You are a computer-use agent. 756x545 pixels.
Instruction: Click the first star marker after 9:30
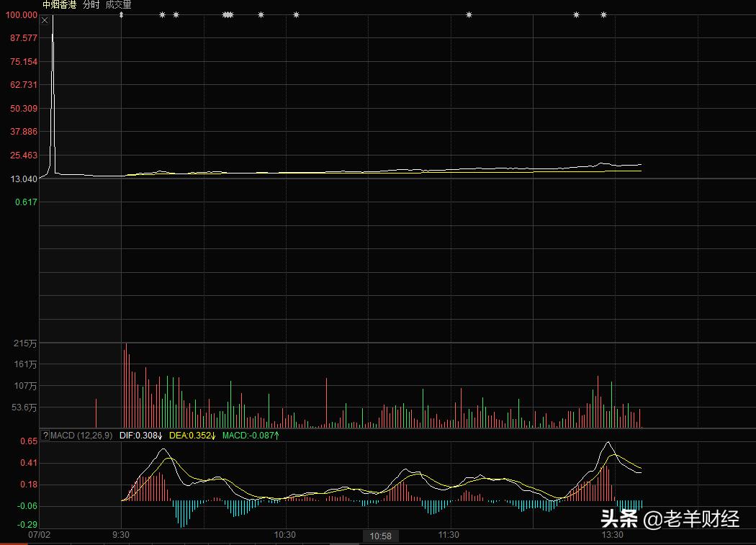click(163, 15)
